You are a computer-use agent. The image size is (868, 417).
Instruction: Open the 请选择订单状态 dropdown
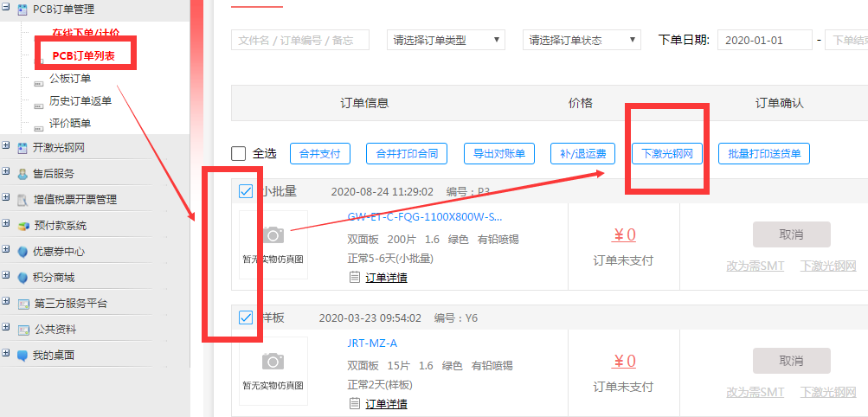582,40
